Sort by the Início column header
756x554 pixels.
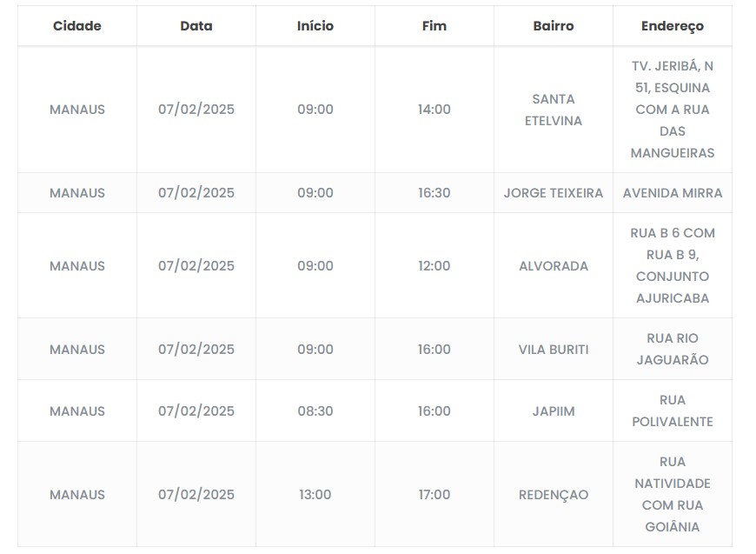[x=315, y=26]
